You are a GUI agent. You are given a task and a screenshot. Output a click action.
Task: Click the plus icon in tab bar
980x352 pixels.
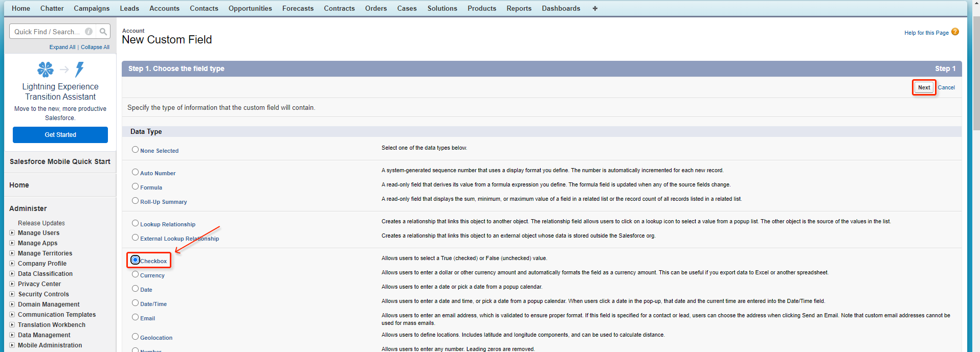click(595, 8)
